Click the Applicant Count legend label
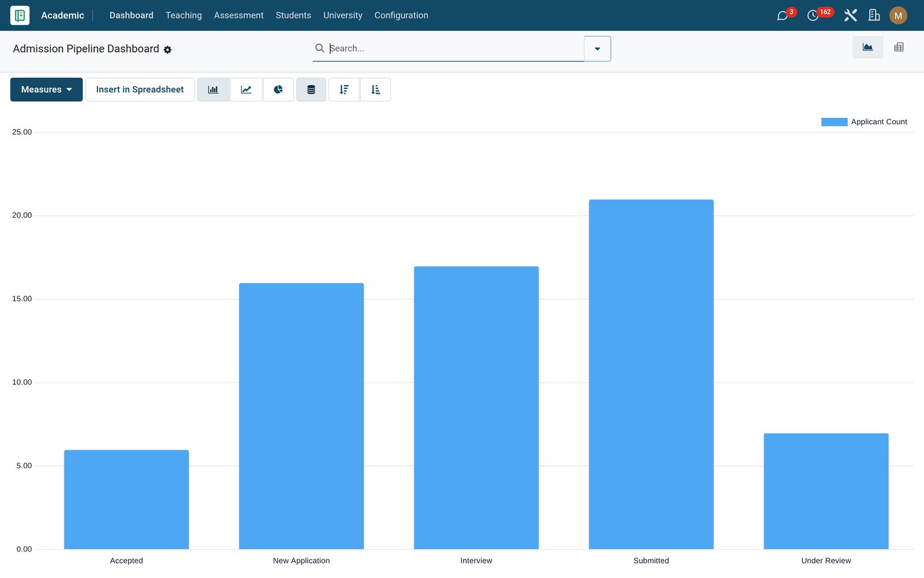924x578 pixels. (x=879, y=122)
